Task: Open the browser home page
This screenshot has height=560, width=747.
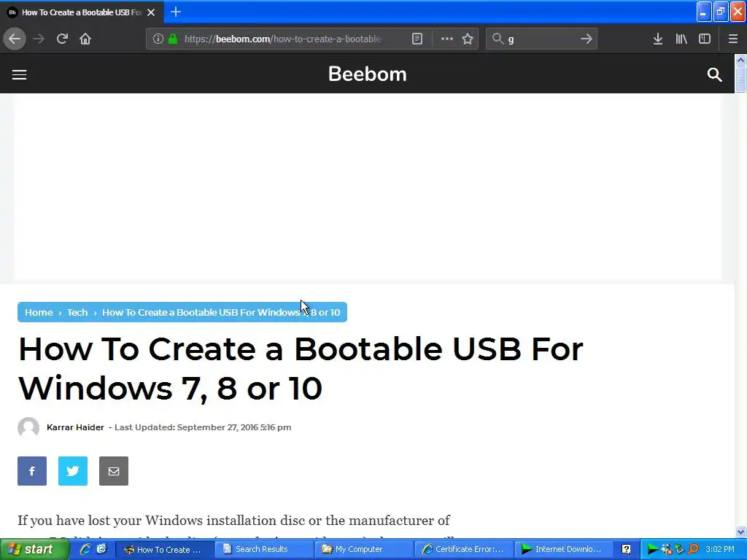Action: (x=85, y=39)
